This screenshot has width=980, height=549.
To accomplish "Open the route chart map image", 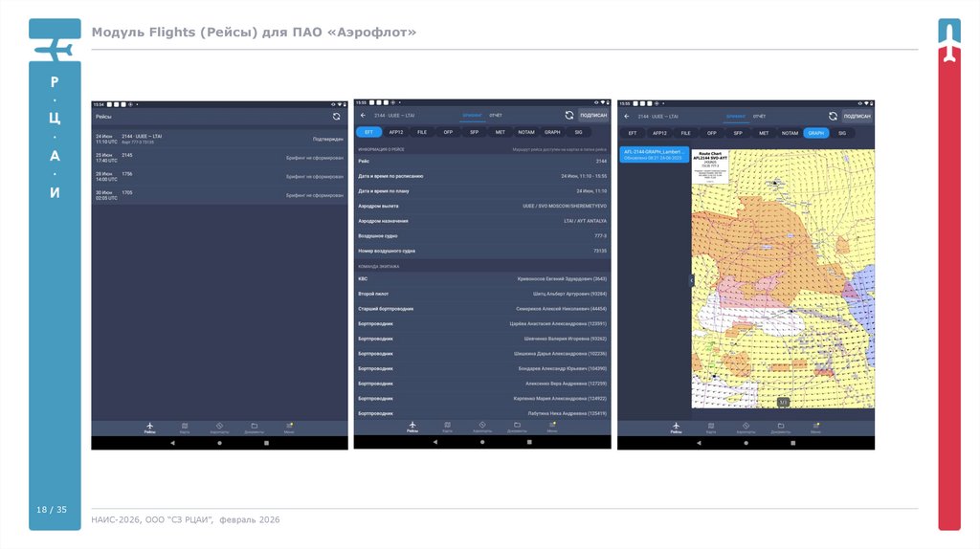I will (783, 279).
